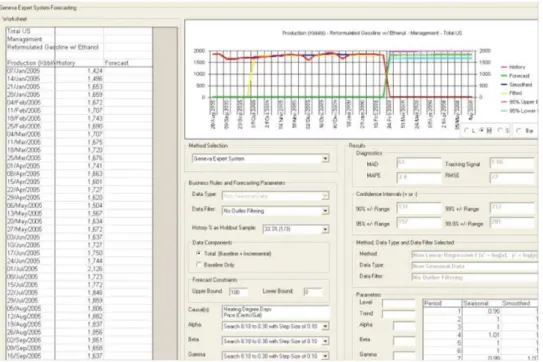Click the Level parameter field
The width and height of the screenshot is (543, 362).
(399, 303)
